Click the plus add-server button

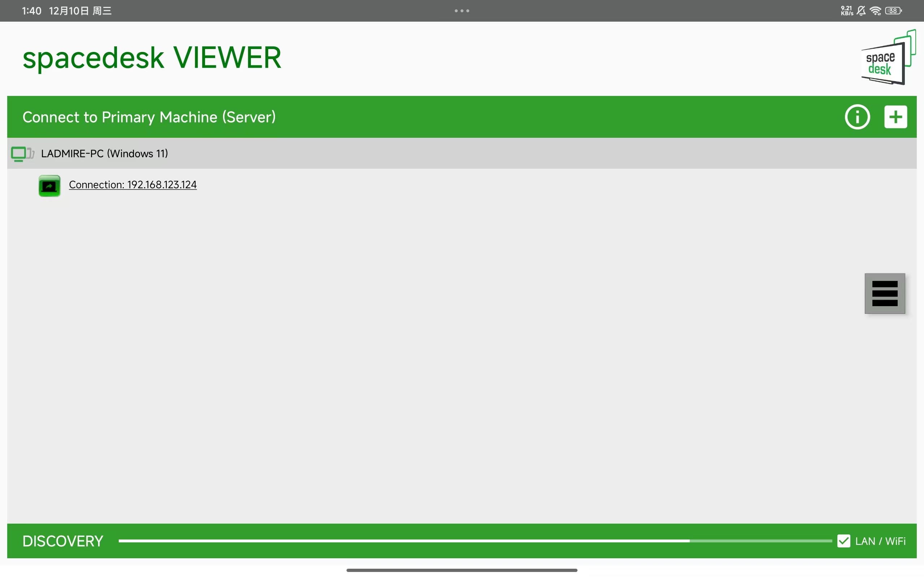pyautogui.click(x=895, y=117)
